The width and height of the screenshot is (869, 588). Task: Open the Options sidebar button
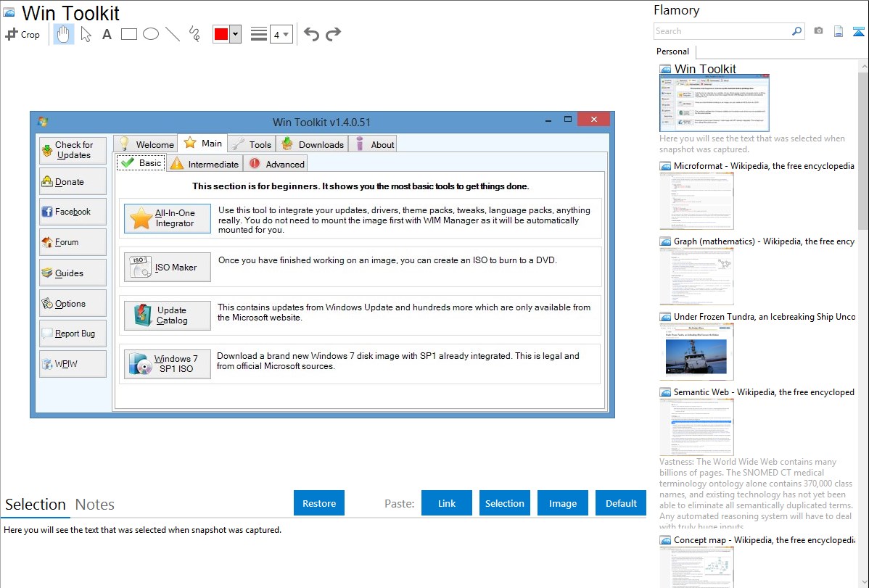pos(73,304)
